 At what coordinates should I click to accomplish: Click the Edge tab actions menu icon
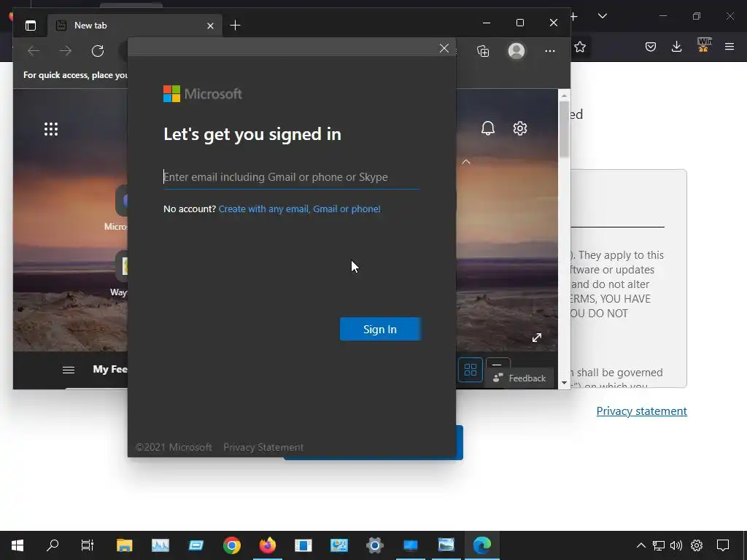click(31, 26)
